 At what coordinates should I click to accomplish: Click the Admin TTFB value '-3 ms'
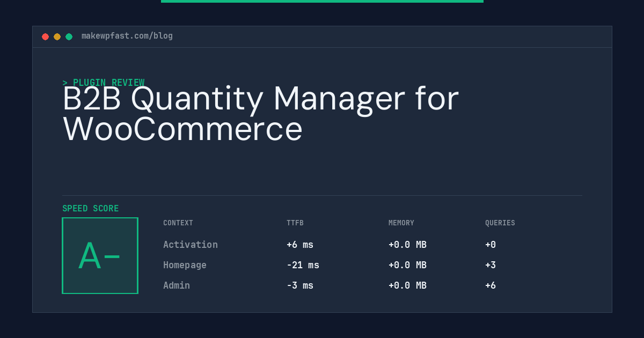pos(300,285)
